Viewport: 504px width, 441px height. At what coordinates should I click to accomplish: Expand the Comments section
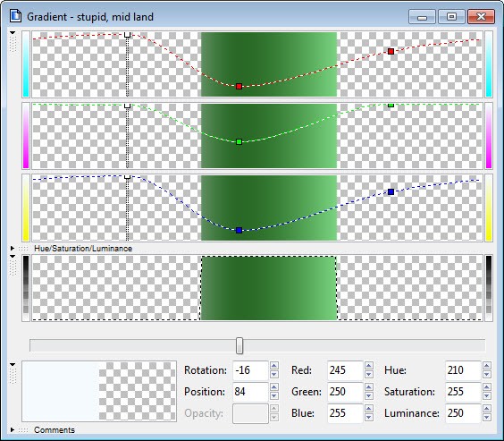pos(13,429)
